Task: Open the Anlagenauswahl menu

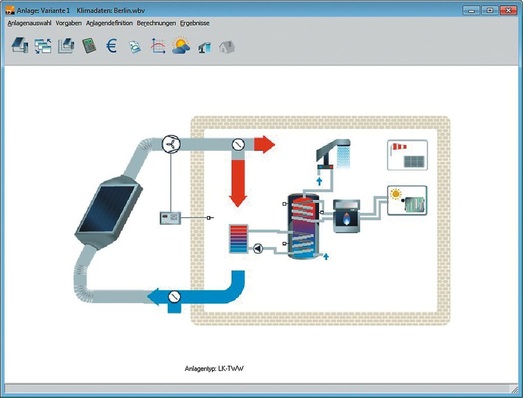Action: coord(29,23)
